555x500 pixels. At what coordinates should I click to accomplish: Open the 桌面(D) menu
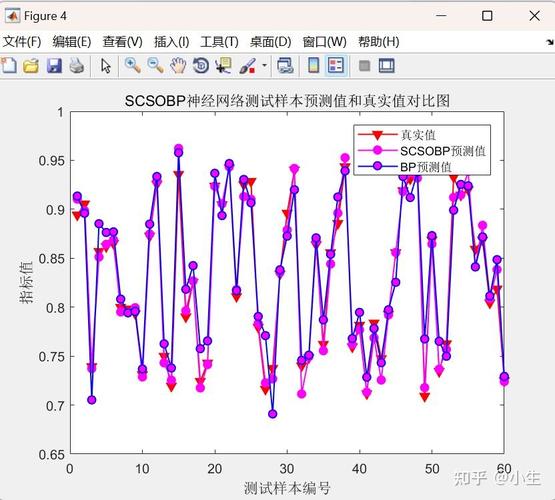[270, 42]
